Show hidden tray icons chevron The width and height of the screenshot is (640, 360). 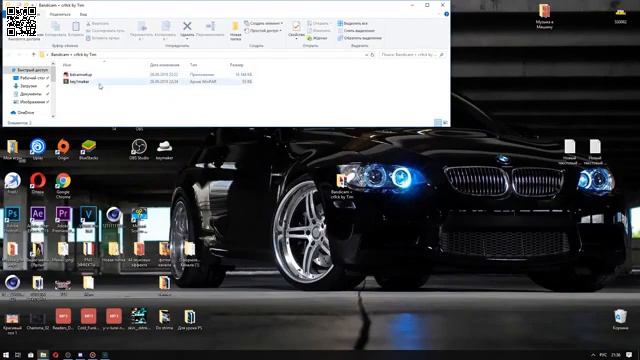[x=593, y=355]
